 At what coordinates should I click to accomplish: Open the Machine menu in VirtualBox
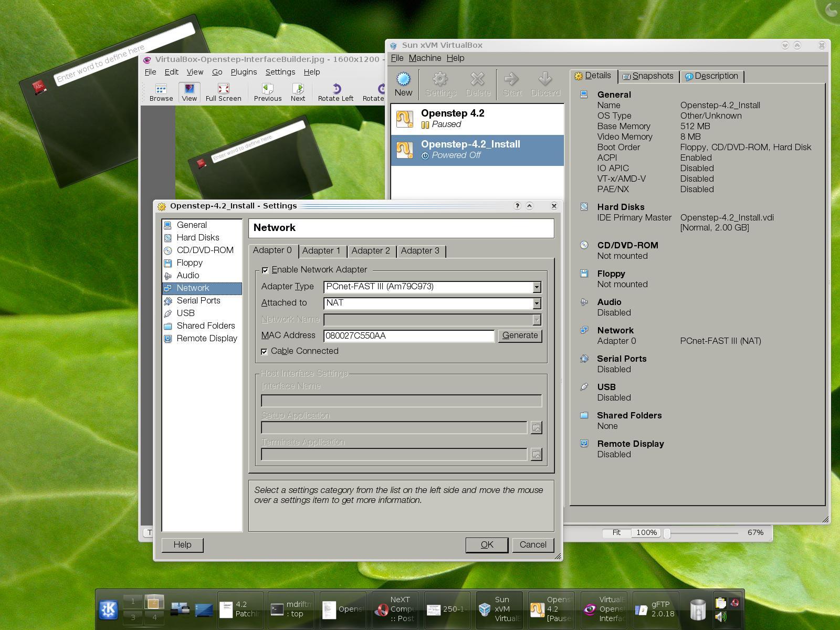click(x=425, y=58)
